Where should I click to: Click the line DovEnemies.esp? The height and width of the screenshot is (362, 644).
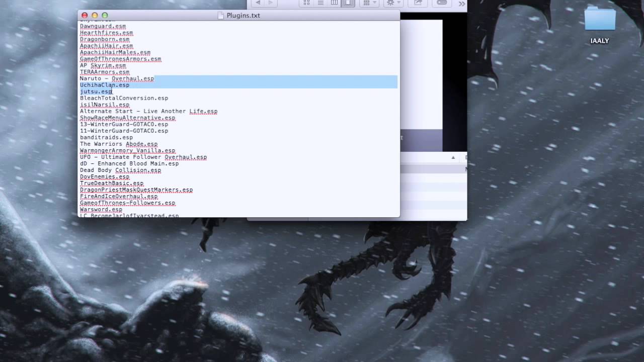(104, 176)
